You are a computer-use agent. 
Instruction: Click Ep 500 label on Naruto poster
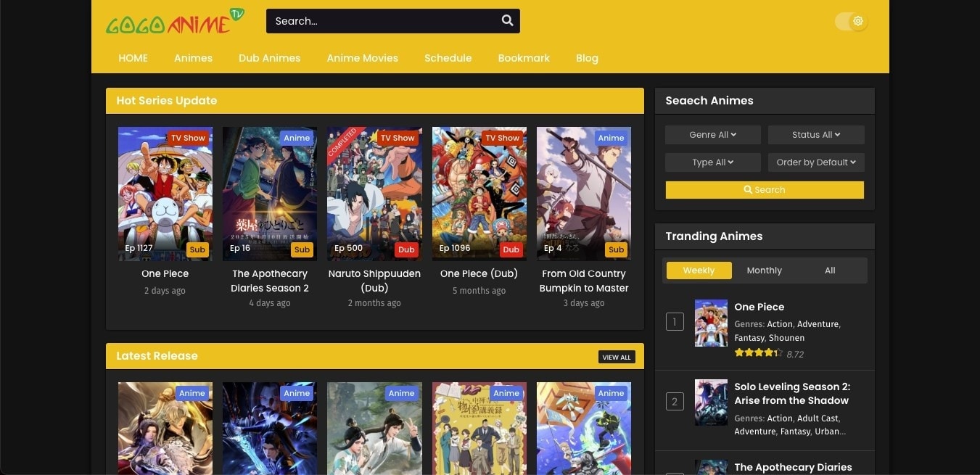348,248
